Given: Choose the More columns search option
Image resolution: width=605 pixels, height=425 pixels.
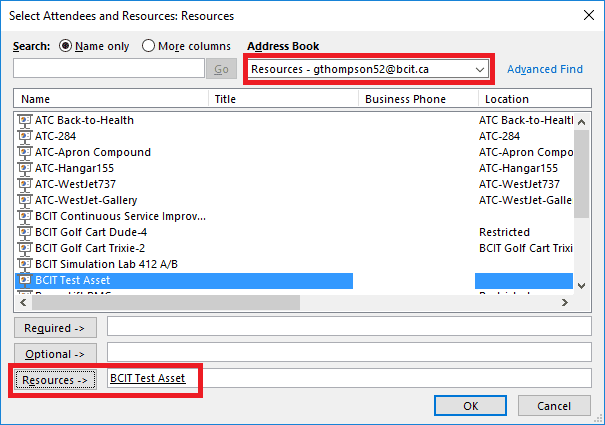Looking at the screenshot, I should click(148, 46).
